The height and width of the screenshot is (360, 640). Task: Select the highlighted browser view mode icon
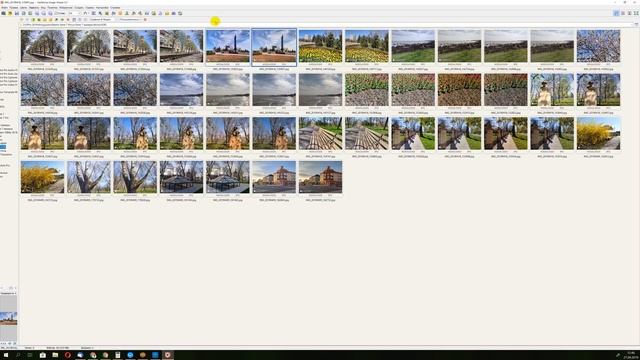[616, 13]
